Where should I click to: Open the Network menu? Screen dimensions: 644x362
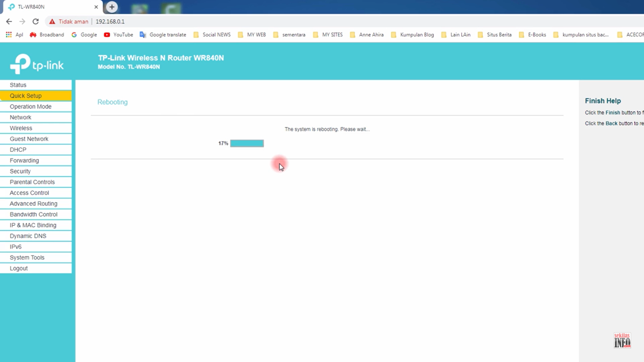[36, 117]
